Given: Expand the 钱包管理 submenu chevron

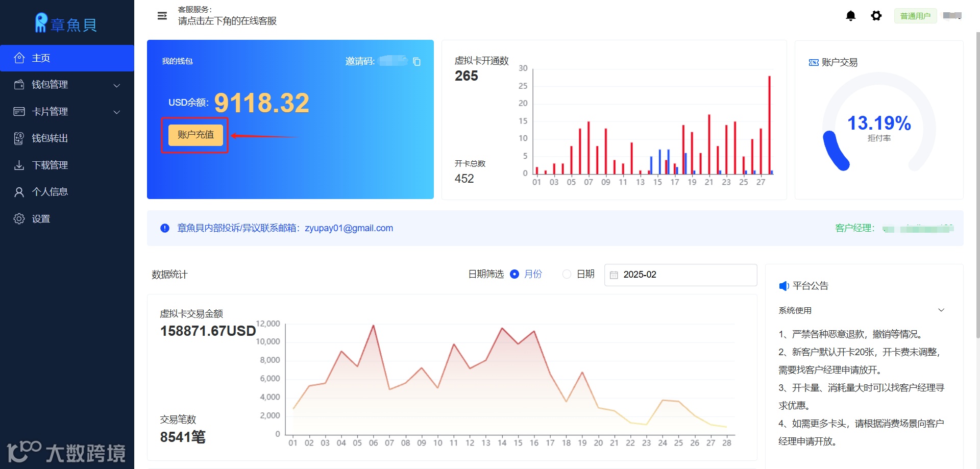Looking at the screenshot, I should click(117, 85).
